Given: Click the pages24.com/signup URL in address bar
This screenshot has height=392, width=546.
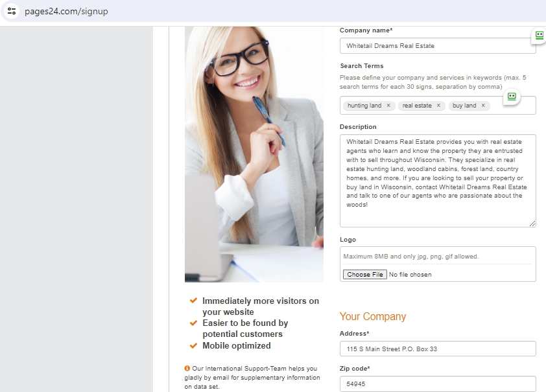Looking at the screenshot, I should point(66,11).
